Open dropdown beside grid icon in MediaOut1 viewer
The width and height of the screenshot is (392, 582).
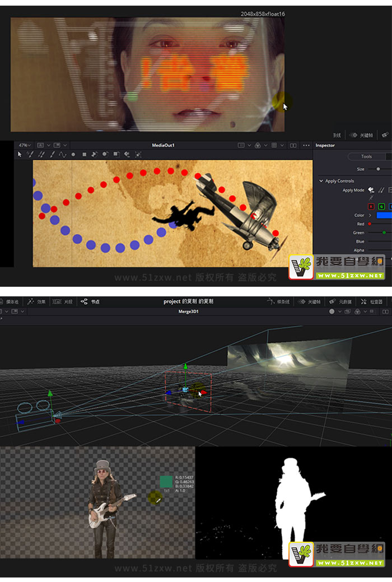282,146
